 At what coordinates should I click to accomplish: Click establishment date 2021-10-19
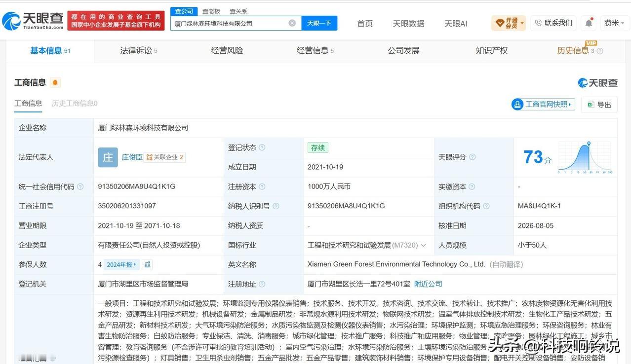tap(325, 167)
